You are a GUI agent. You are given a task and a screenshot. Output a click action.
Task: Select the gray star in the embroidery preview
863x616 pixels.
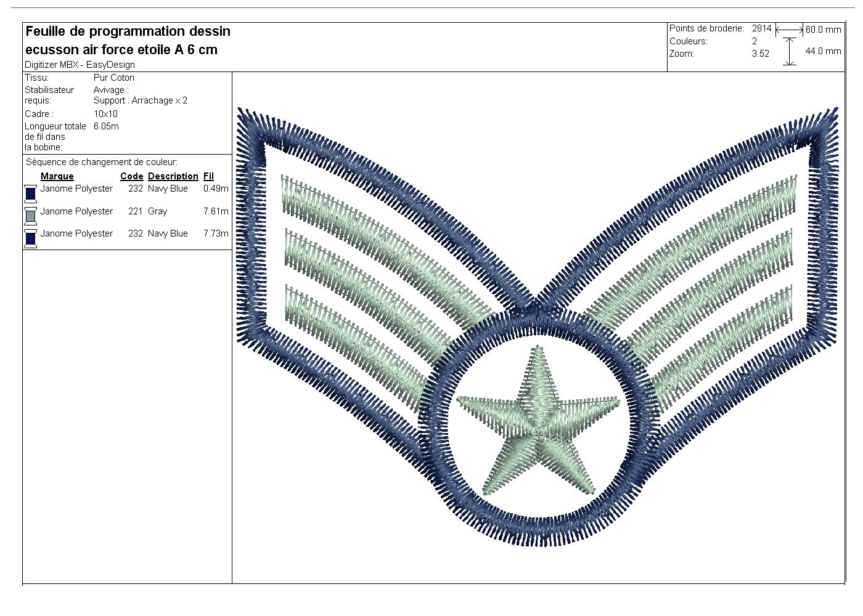pos(538,421)
